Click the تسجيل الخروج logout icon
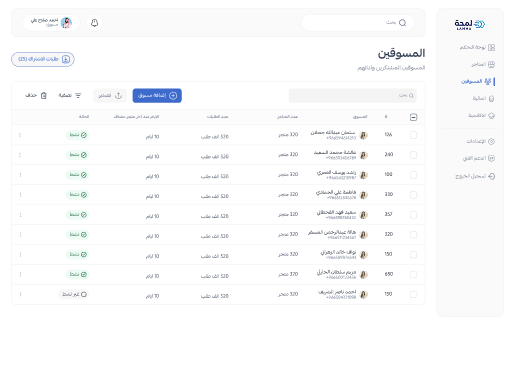Screen dimensions: 512x365 (491, 176)
